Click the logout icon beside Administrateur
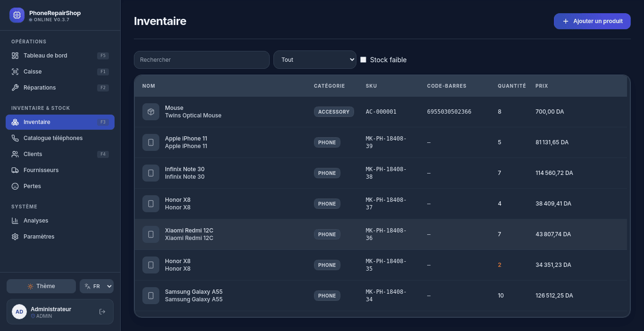The height and width of the screenshot is (331, 644). pyautogui.click(x=102, y=312)
